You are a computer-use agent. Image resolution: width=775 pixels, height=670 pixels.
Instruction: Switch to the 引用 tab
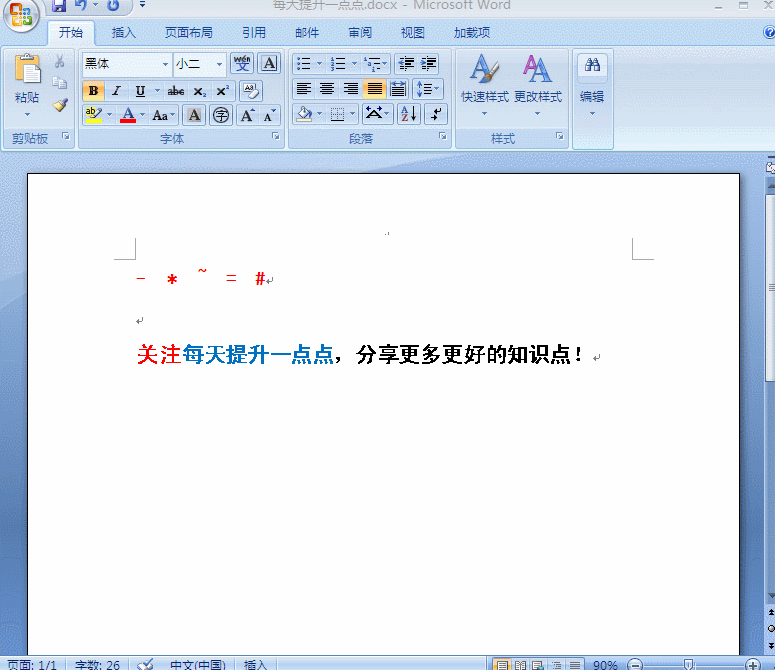point(254,33)
